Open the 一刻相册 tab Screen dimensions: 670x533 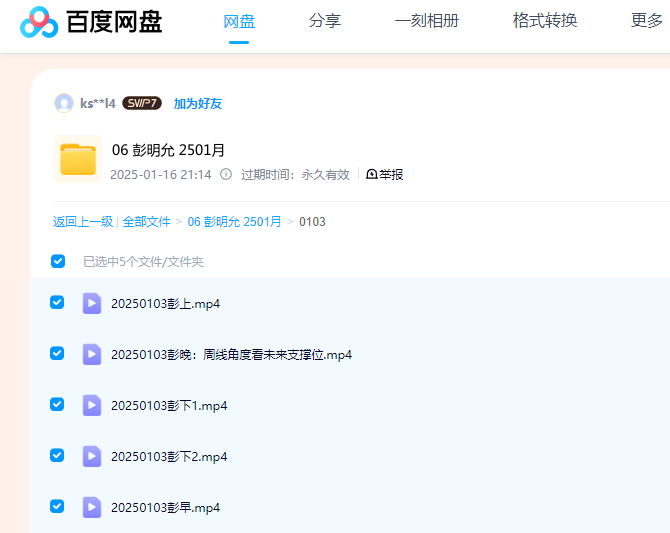click(426, 21)
